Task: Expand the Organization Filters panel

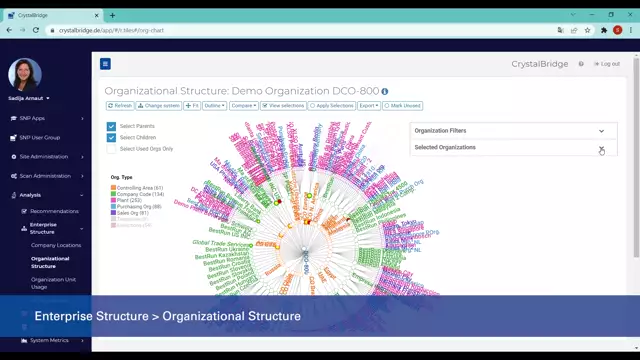Action: pos(513,131)
